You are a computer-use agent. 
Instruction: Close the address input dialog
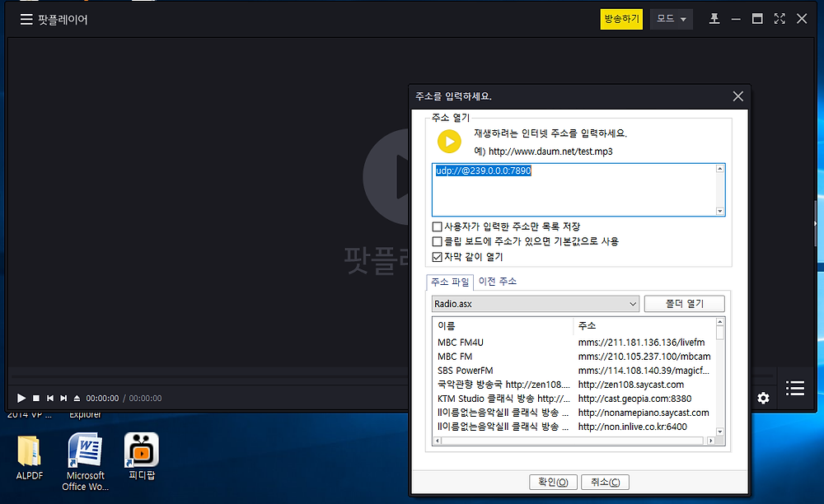click(x=737, y=96)
